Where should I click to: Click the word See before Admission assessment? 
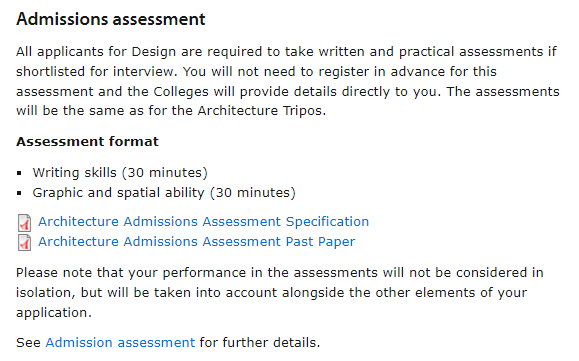28,343
